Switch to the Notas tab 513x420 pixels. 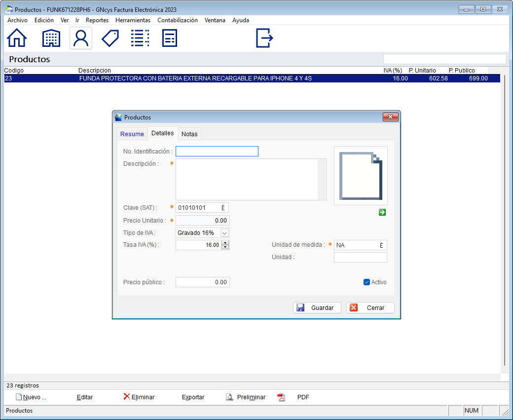click(x=189, y=134)
